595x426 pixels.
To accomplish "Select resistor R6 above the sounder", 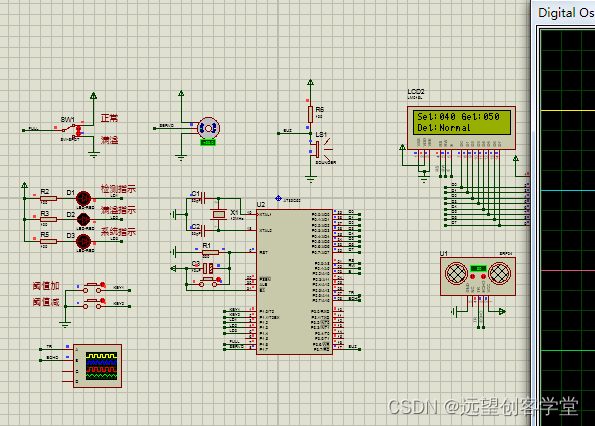I will (310, 114).
